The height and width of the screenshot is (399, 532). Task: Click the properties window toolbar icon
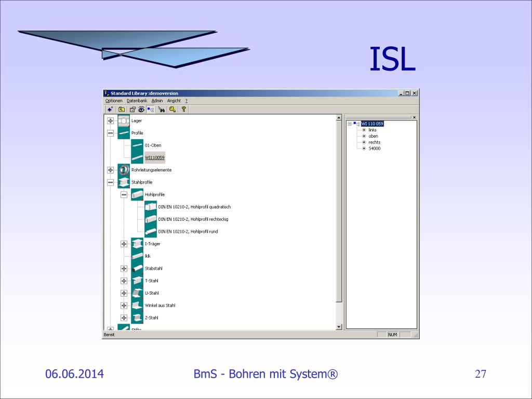[132, 109]
